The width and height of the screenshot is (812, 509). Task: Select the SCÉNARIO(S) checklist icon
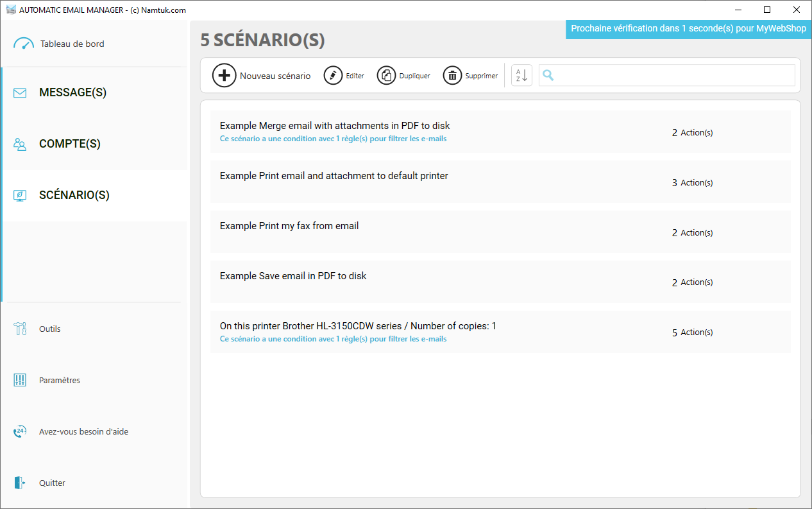pos(19,194)
